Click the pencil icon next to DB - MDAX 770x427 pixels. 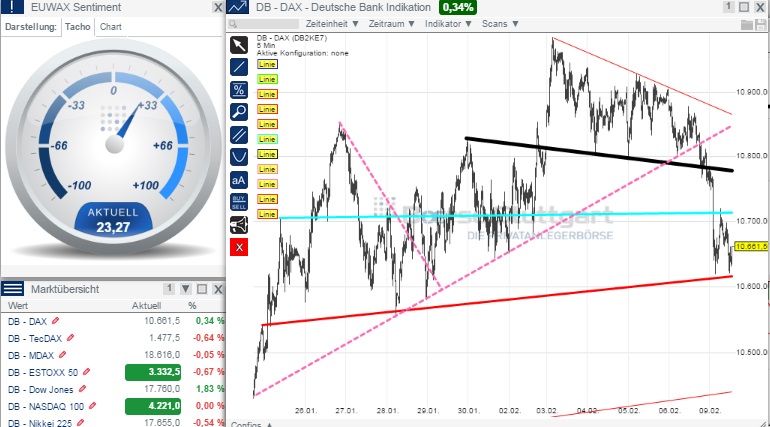62,354
